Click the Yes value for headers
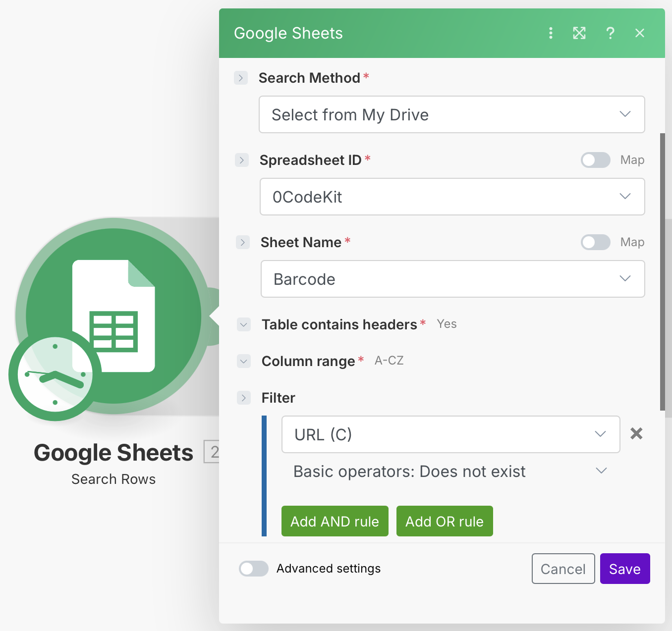Viewport: 672px width, 631px height. click(x=447, y=324)
